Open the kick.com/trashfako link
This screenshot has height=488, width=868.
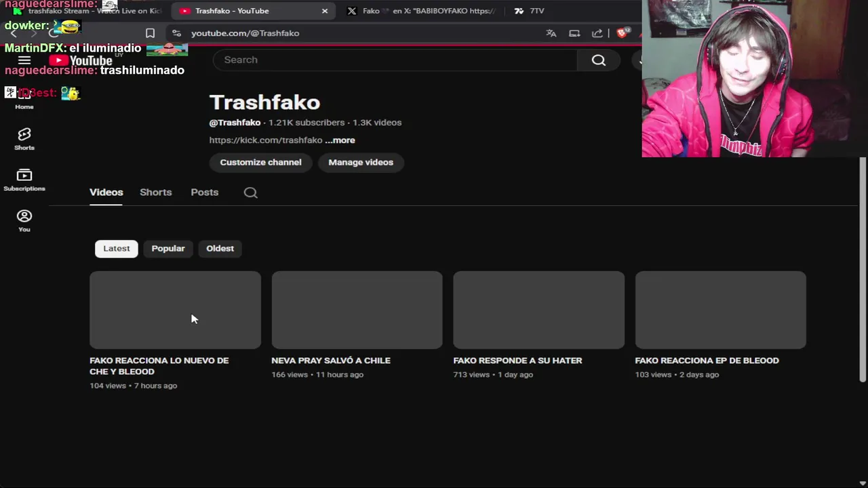click(x=266, y=140)
